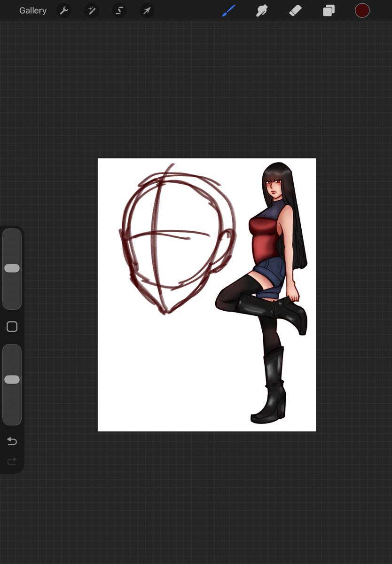Tap the square modify button in sidebar
Image resolution: width=392 pixels, height=564 pixels.
pyautogui.click(x=12, y=327)
